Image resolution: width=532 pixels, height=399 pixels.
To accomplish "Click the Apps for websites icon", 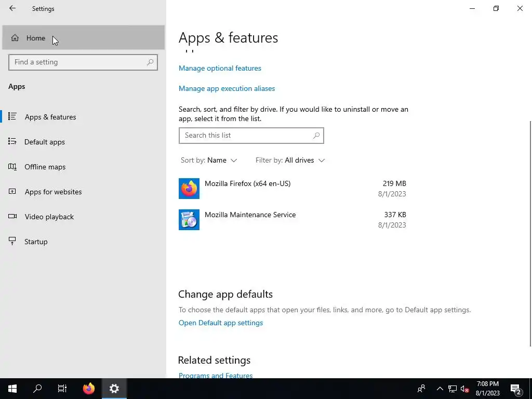I will [12, 191].
